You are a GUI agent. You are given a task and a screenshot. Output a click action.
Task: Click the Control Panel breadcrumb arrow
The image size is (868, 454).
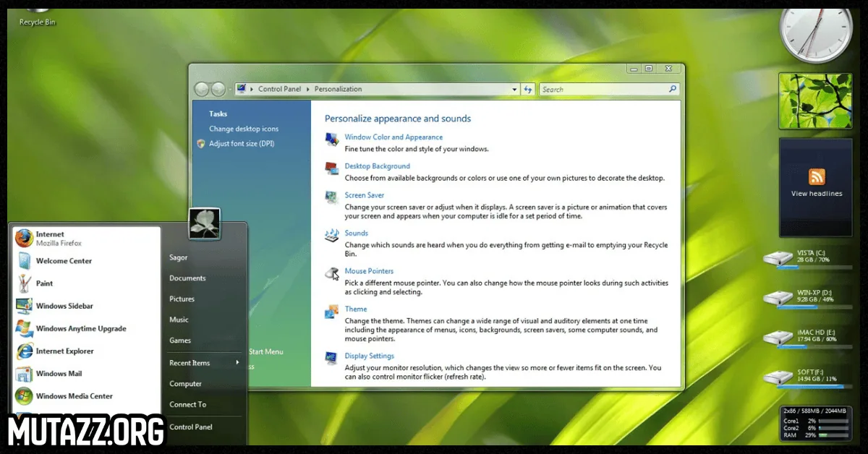click(307, 90)
